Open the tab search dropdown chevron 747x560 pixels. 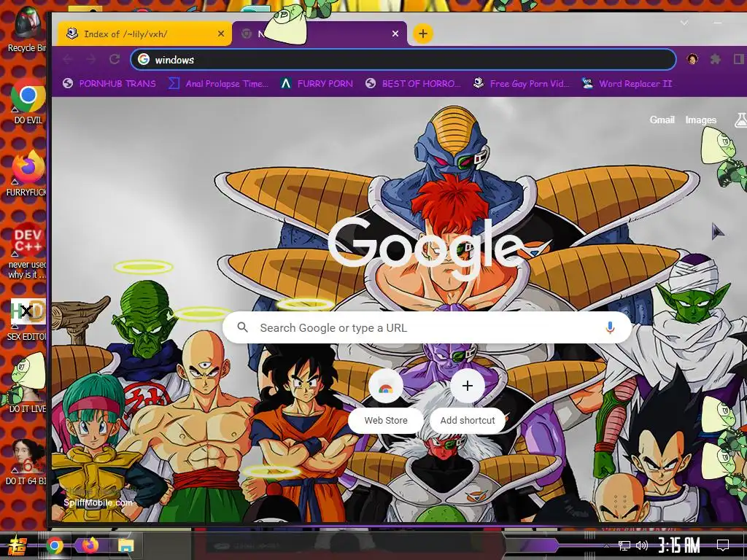point(684,23)
